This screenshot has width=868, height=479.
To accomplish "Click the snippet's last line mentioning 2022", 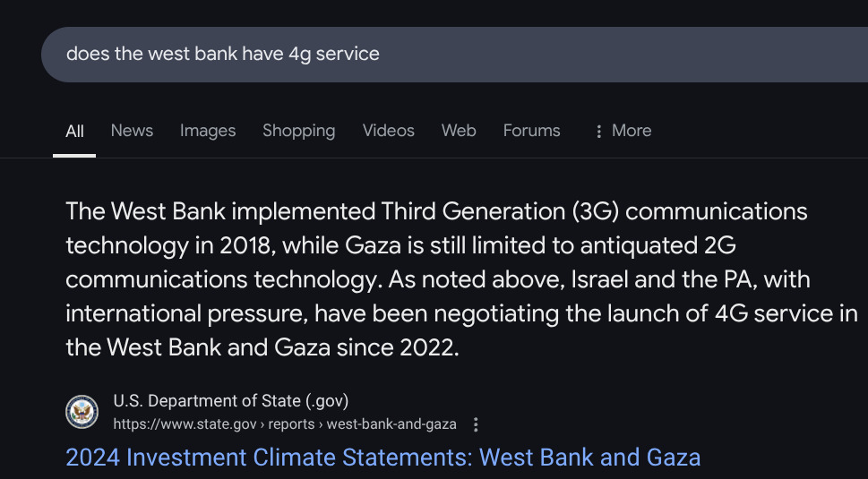I will tap(262, 347).
